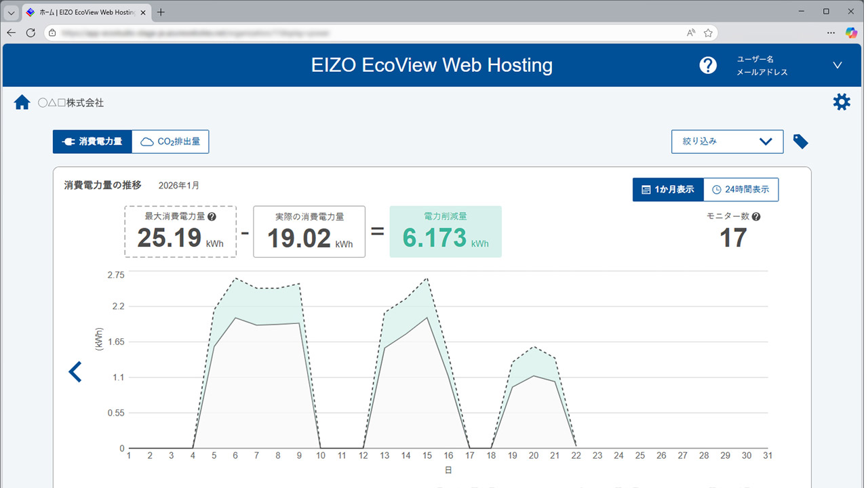
Task: Click the home icon next to company name
Action: tap(22, 102)
